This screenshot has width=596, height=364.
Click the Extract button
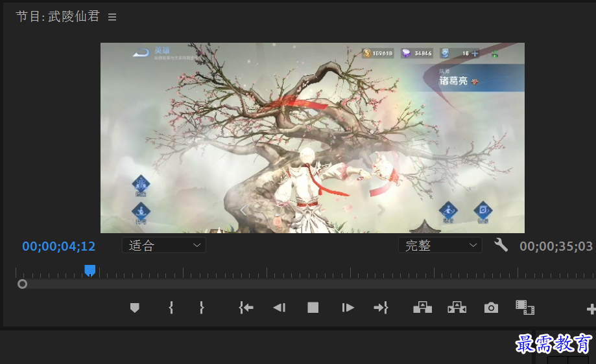pyautogui.click(x=457, y=307)
